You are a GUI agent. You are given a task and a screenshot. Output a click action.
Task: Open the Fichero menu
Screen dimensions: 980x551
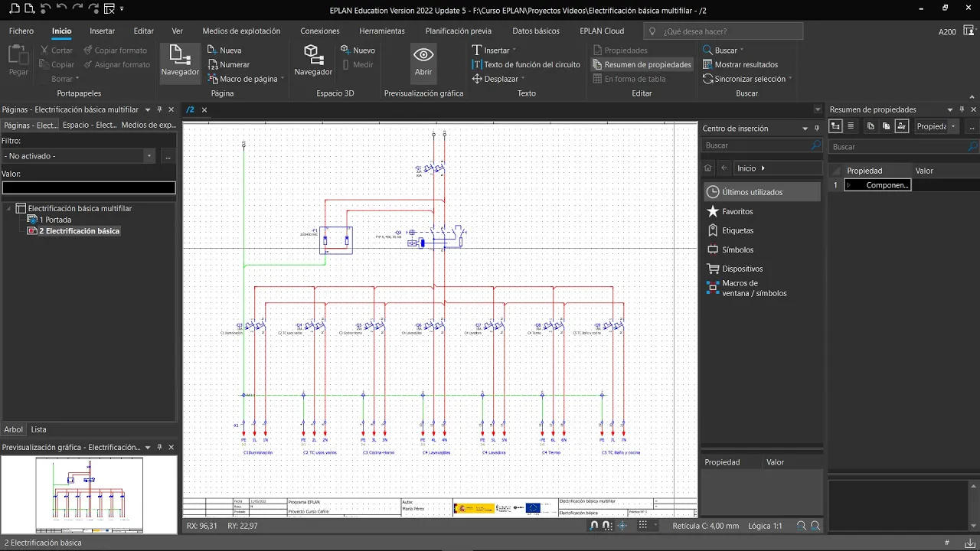pos(21,31)
